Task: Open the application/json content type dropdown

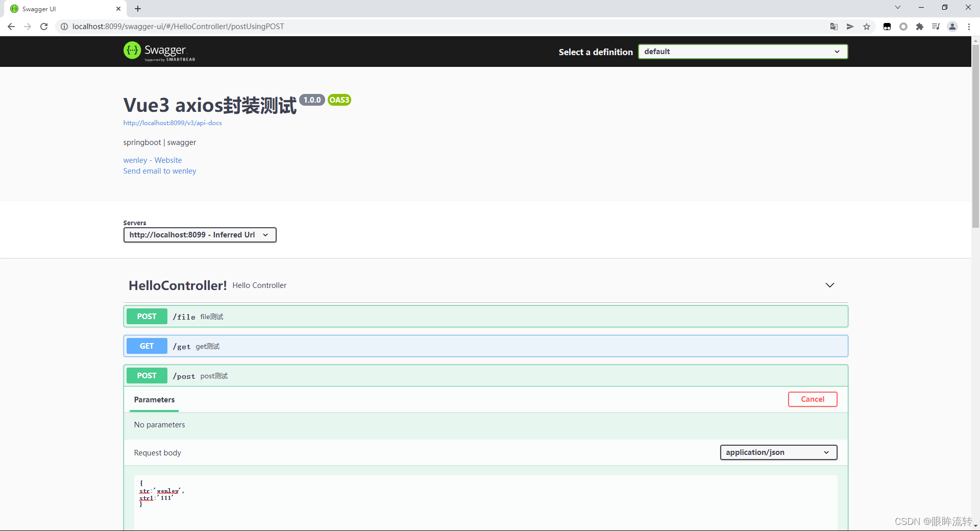Action: click(x=778, y=452)
